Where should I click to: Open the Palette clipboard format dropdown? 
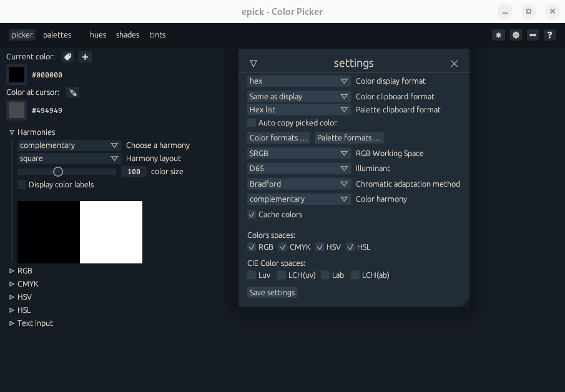tap(298, 110)
